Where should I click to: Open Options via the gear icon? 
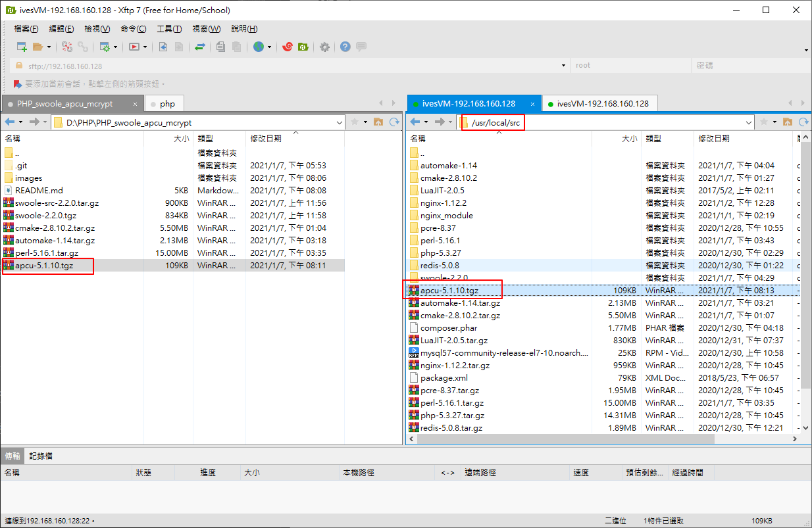(324, 47)
